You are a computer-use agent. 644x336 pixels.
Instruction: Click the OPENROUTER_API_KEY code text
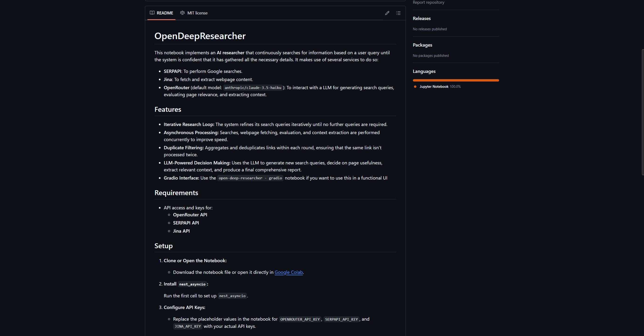tap(300, 319)
